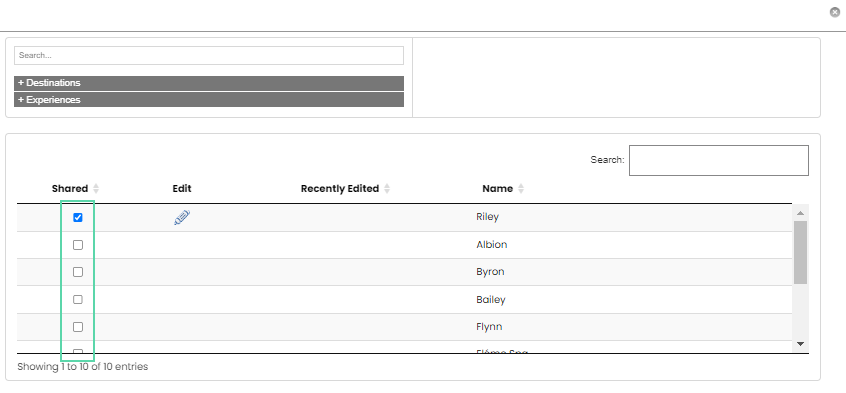Click the table scrollbar up arrow
The width and height of the screenshot is (846, 393).
[800, 213]
